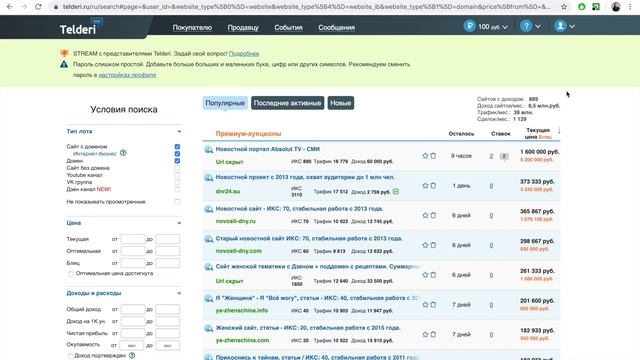Open dnr24.su site link
Screen dimensions: 640x360
coord(228,191)
